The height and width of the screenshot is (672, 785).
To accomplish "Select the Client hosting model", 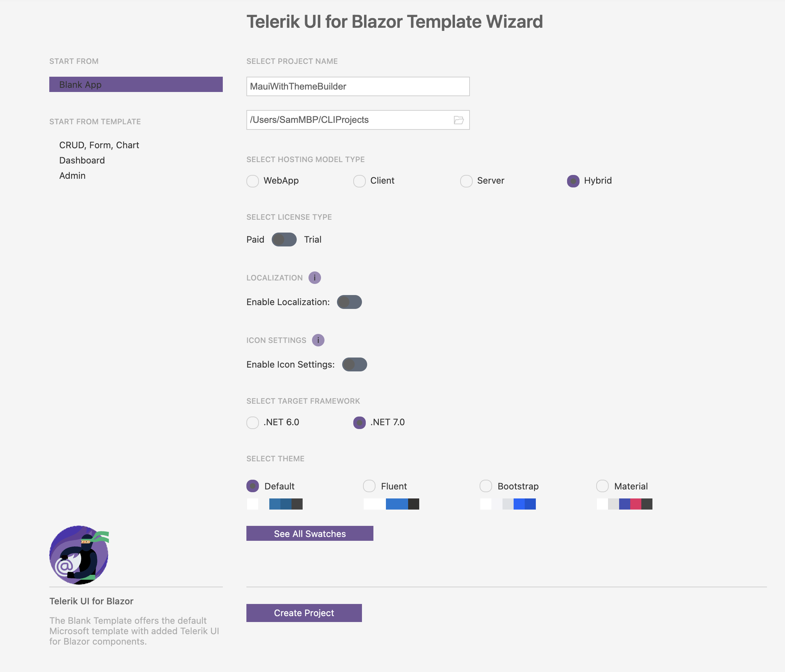I will coord(359,181).
